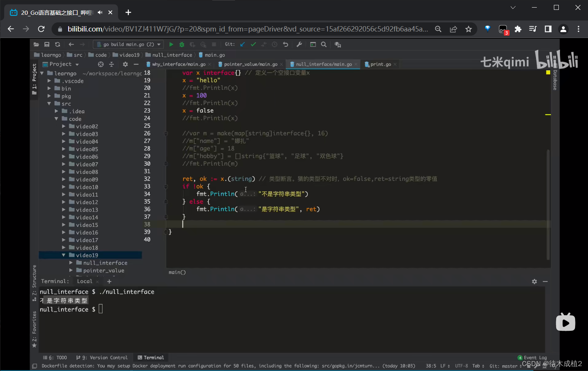Click UTF-8 encoding in status bar
Viewport: 588px width, 371px height.
coord(461,366)
